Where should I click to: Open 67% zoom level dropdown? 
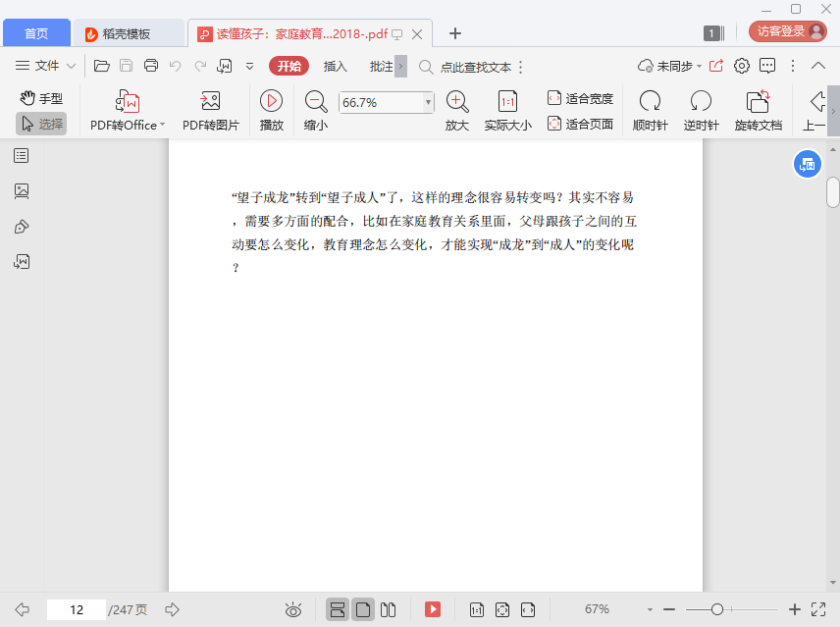click(650, 609)
